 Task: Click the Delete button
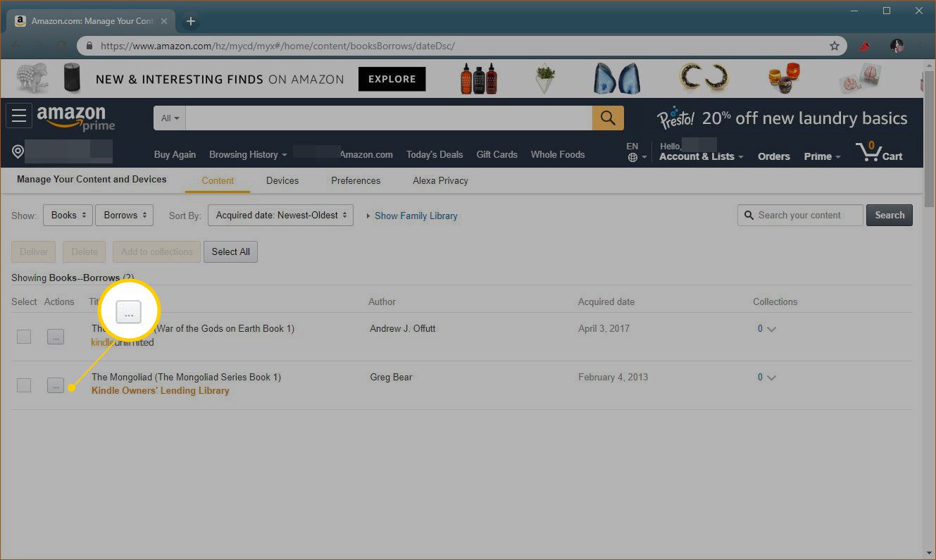click(x=85, y=251)
